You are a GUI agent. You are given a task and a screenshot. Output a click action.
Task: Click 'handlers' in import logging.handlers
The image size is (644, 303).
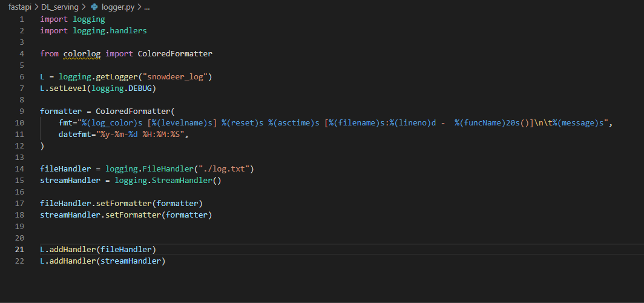128,30
